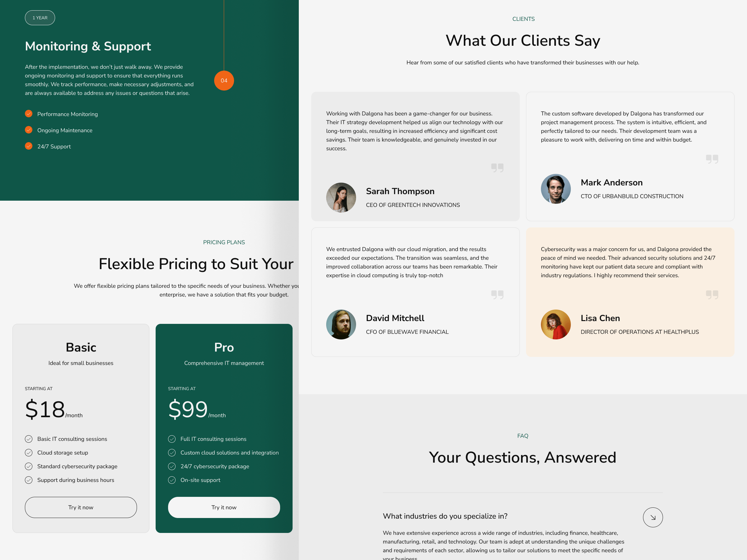Click the quotation mark icon on Sarah Thompson review
747x560 pixels.
pyautogui.click(x=498, y=168)
